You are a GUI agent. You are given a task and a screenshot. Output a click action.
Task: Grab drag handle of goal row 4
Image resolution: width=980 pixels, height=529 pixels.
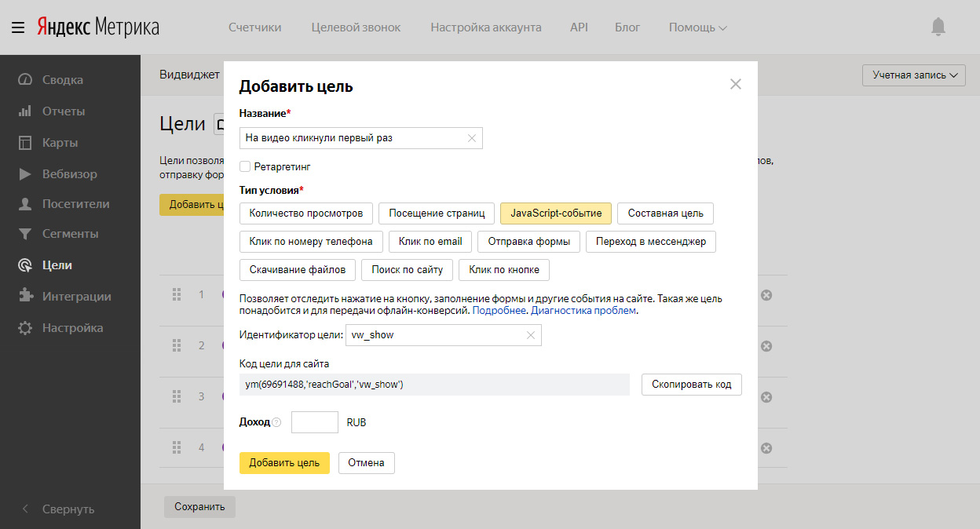(177, 447)
